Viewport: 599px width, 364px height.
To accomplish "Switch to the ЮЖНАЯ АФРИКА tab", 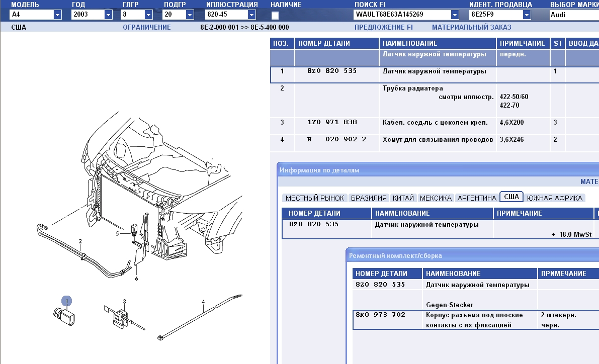I will pyautogui.click(x=554, y=198).
